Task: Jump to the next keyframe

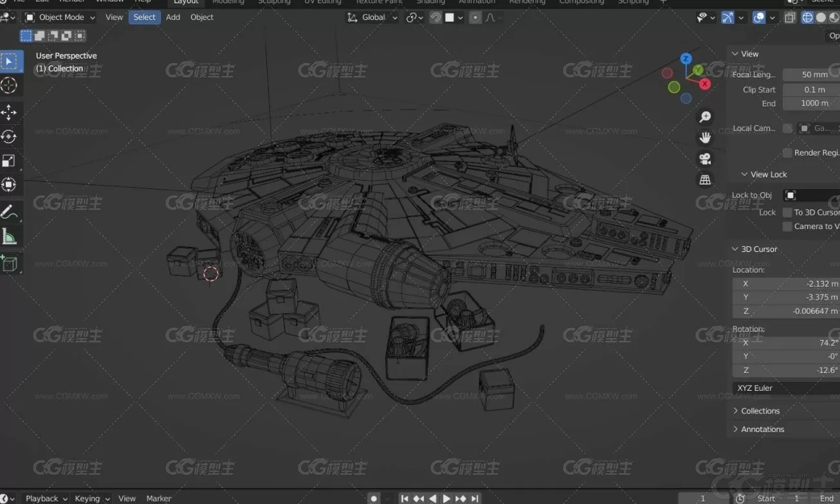Action: [x=461, y=498]
